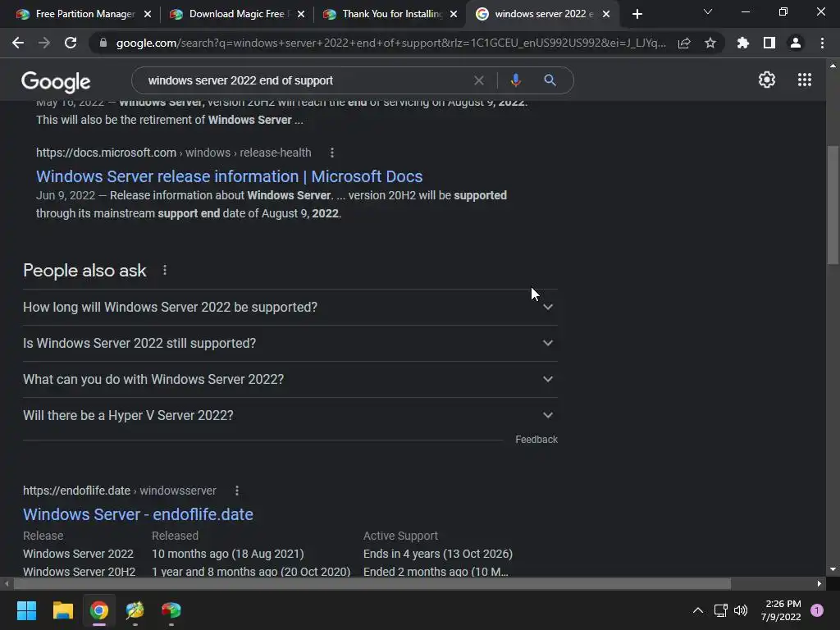
Task: Run search with the magnifier icon
Action: pos(550,80)
